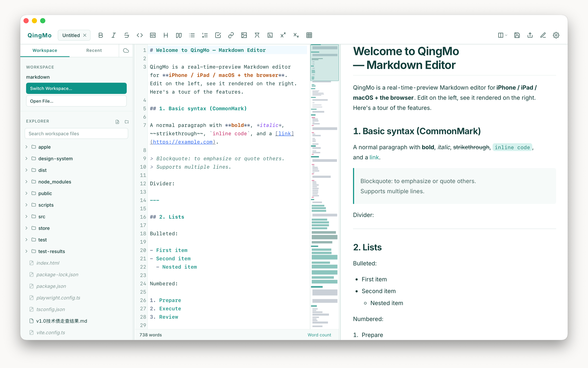Apply bold formatting from the toolbar
Image resolution: width=588 pixels, height=368 pixels.
coord(101,35)
